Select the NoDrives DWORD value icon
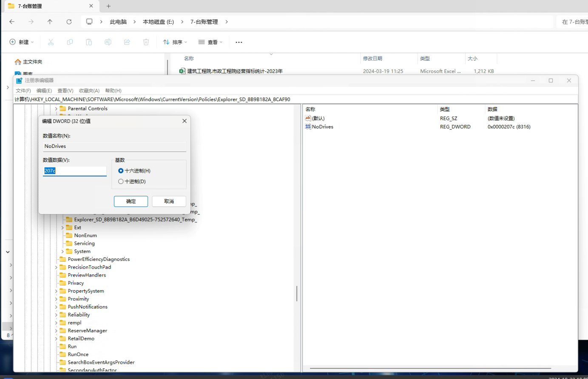Viewport: 588px width, 379px height. (x=308, y=127)
